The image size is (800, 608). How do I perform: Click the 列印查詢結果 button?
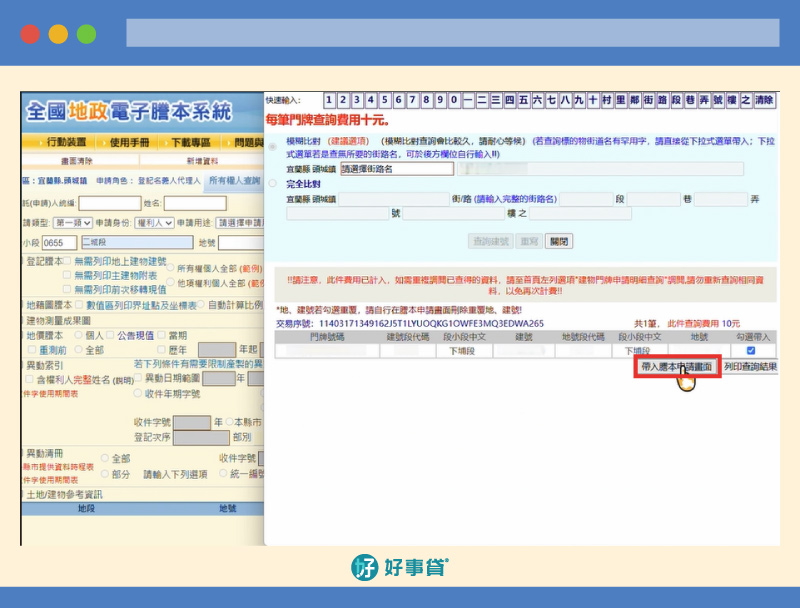(750, 367)
